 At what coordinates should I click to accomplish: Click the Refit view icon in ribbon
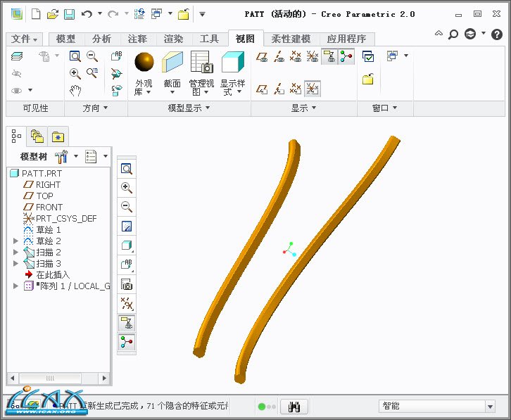tap(75, 56)
